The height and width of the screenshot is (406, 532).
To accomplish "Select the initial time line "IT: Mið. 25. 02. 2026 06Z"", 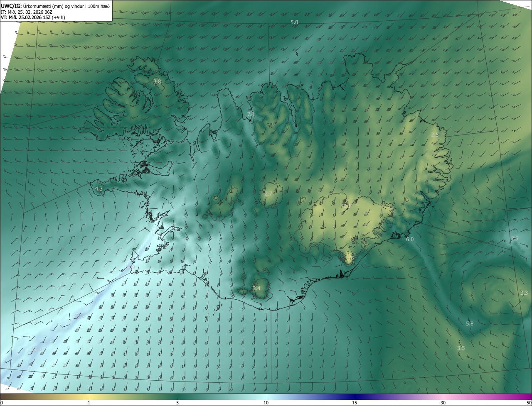I will pyautogui.click(x=26, y=12).
